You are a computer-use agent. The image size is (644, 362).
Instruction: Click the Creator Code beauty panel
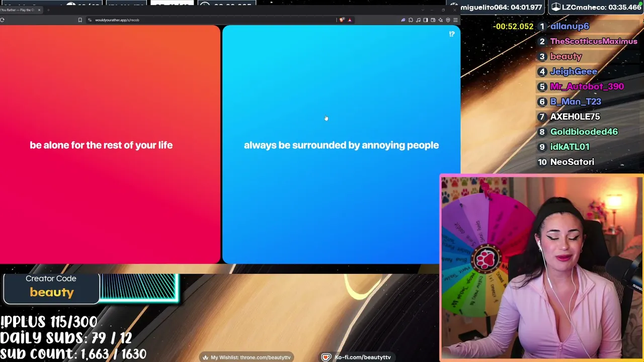[x=51, y=288]
